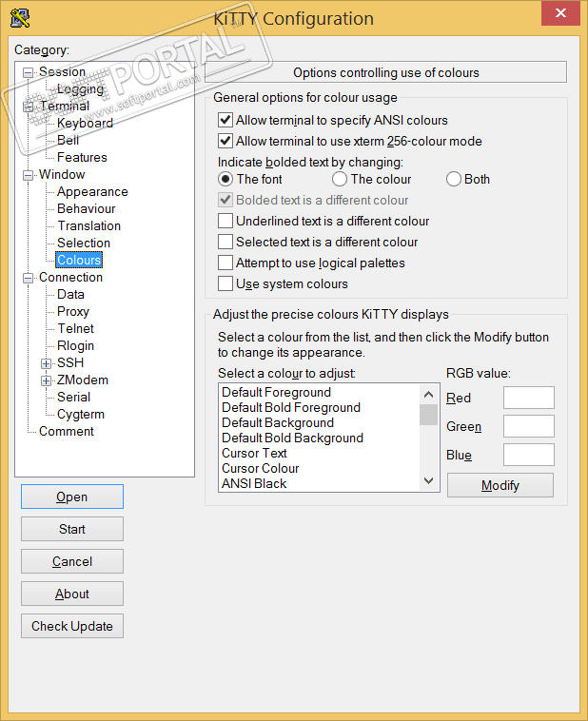Open the Proxy category
The image size is (588, 721).
tap(72, 311)
